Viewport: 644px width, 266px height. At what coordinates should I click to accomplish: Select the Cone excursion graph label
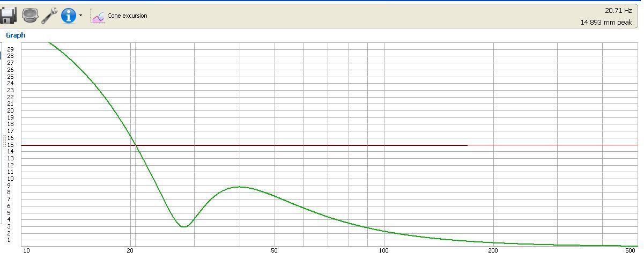(x=127, y=16)
